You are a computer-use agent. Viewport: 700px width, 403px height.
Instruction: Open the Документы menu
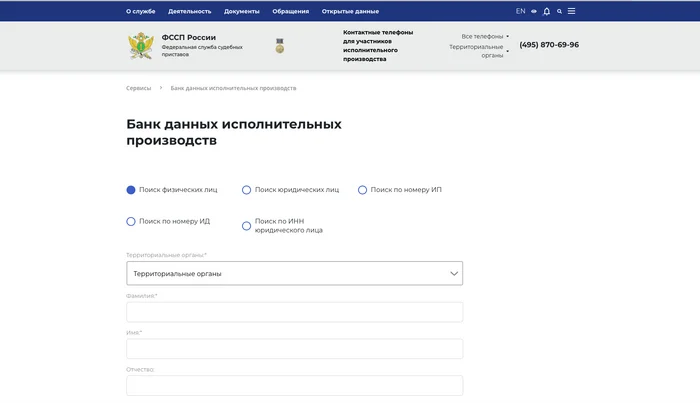click(242, 12)
